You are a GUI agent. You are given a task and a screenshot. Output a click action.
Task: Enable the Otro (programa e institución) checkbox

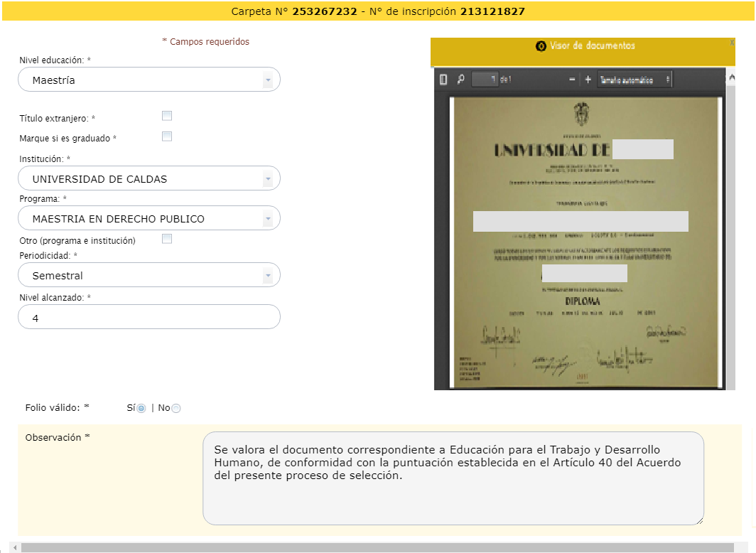[x=167, y=239]
